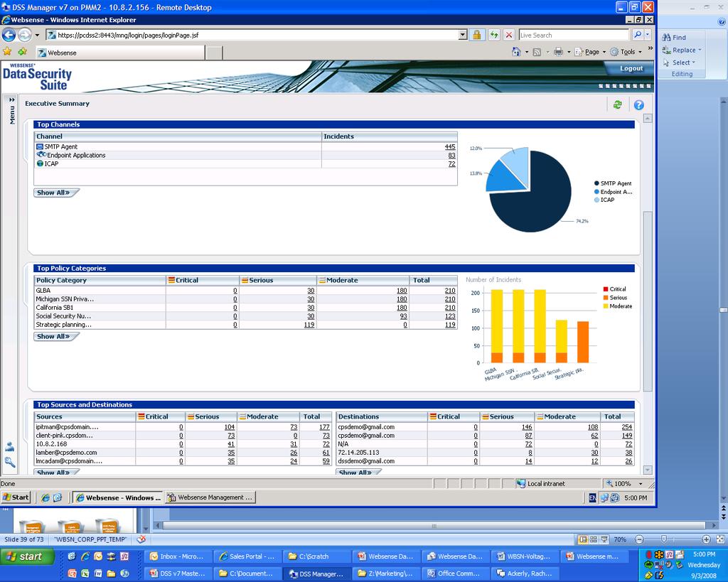728x582 pixels.
Task: Open the IE zoom level dropdown
Action: point(641,484)
